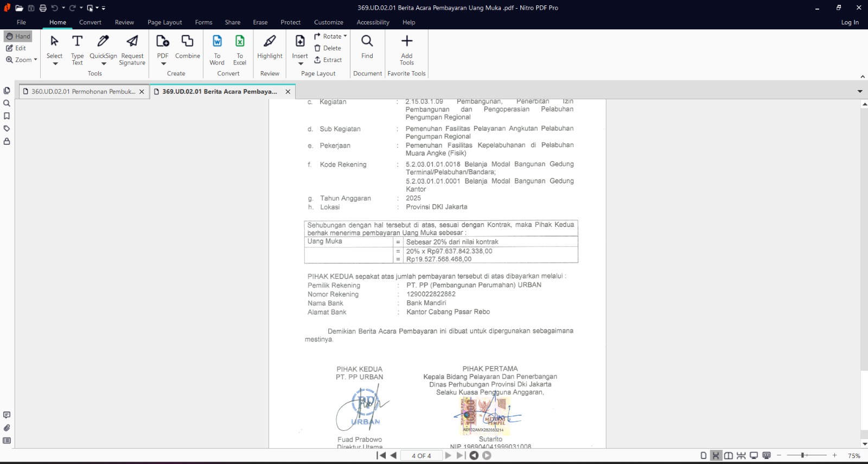Open the tags panel in the left sidebar

pyautogui.click(x=7, y=129)
